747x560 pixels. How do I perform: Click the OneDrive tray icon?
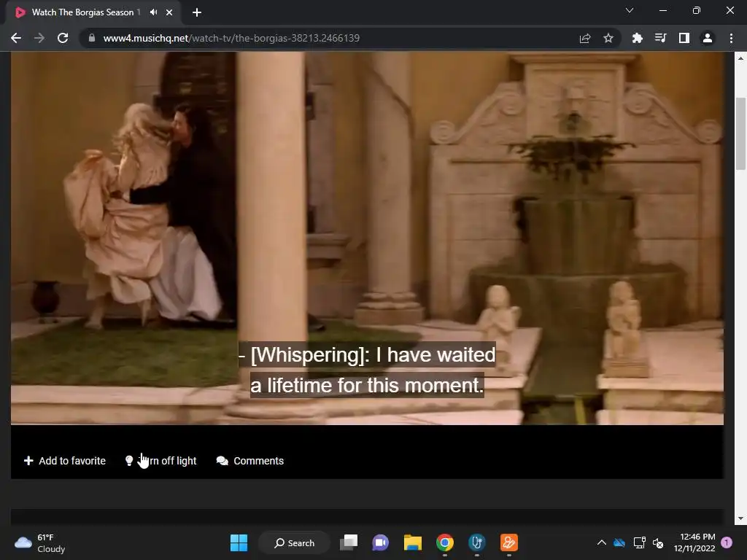[619, 542]
